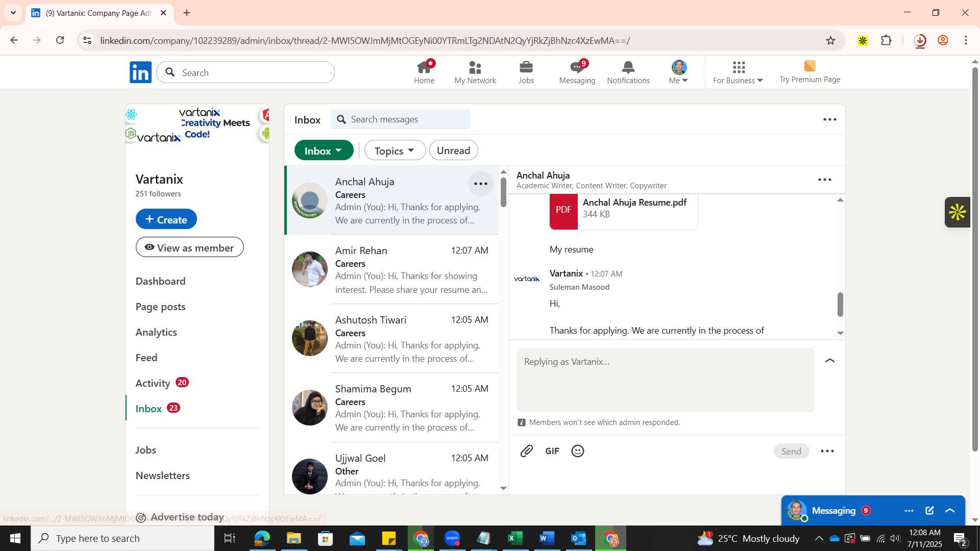Click the attach file paperclip icon
The height and width of the screenshot is (551, 980).
click(527, 451)
